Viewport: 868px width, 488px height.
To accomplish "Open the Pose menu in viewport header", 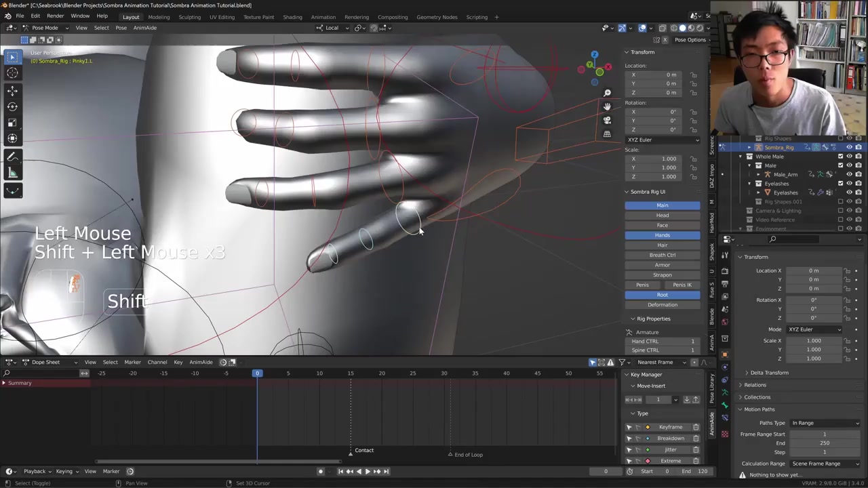I will 121,28.
